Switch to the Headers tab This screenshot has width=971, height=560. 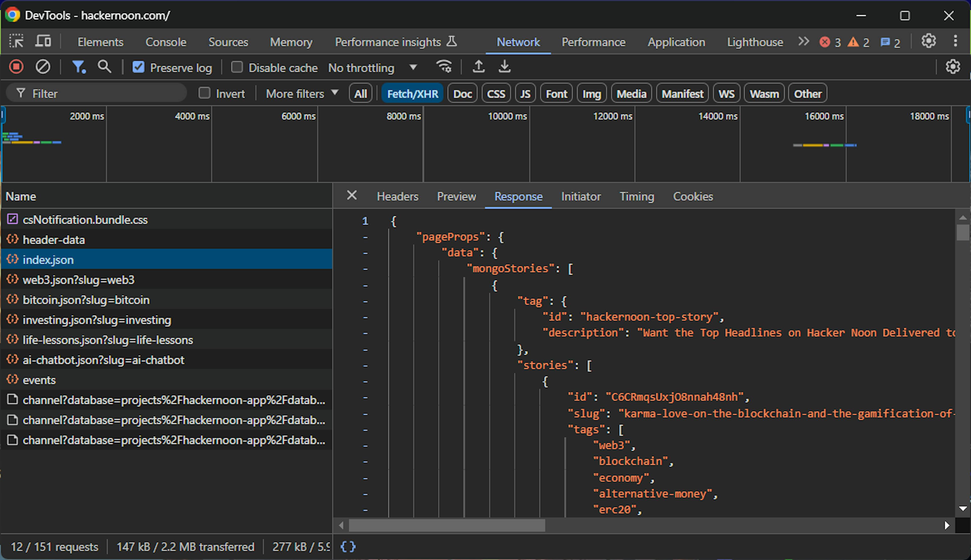pos(398,197)
